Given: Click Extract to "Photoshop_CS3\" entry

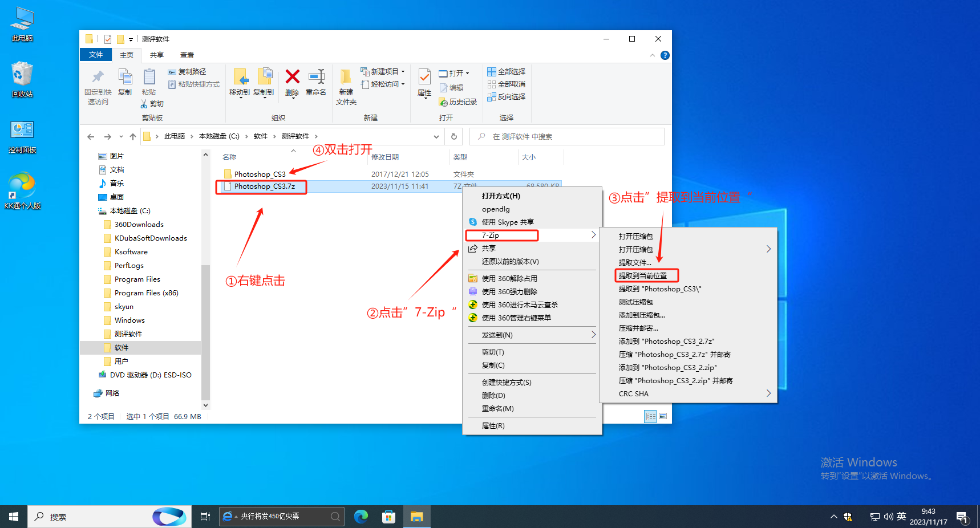Looking at the screenshot, I should [660, 289].
